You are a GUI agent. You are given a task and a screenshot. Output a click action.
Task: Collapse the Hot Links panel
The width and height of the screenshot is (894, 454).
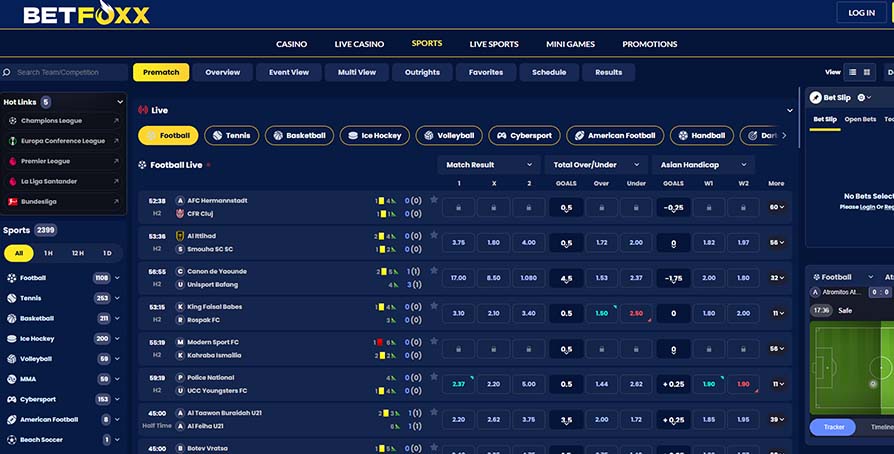tap(120, 102)
